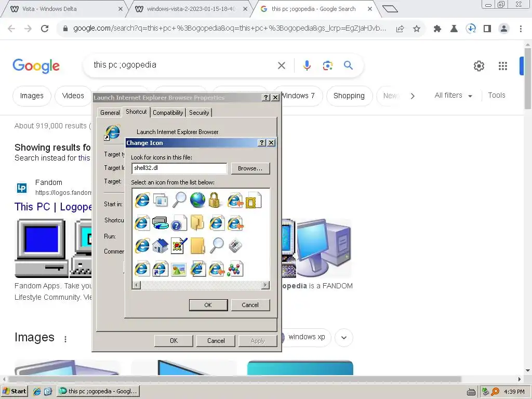Select the IE arrow icon beside the padlock
The image size is (532, 399).
[x=235, y=200]
